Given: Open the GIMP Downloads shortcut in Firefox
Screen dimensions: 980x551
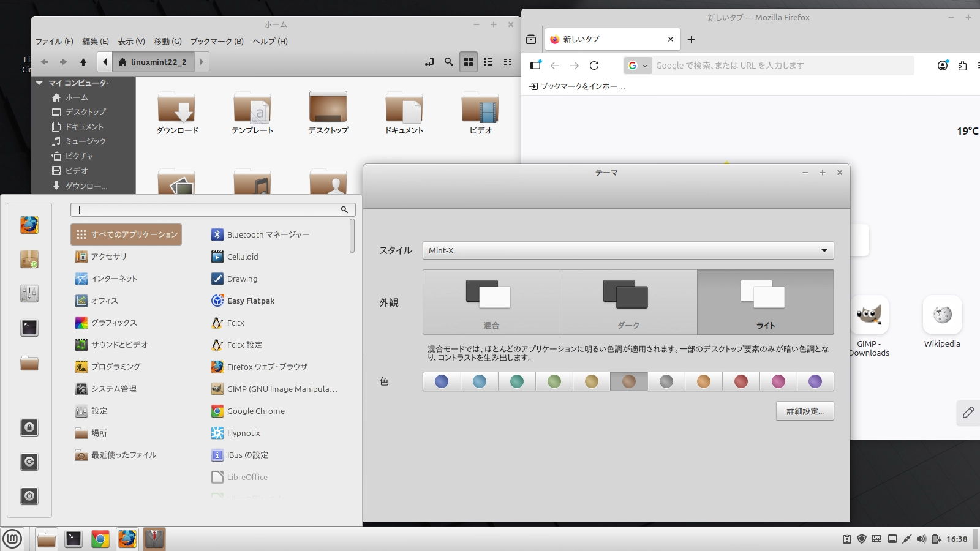Looking at the screenshot, I should coord(869,326).
